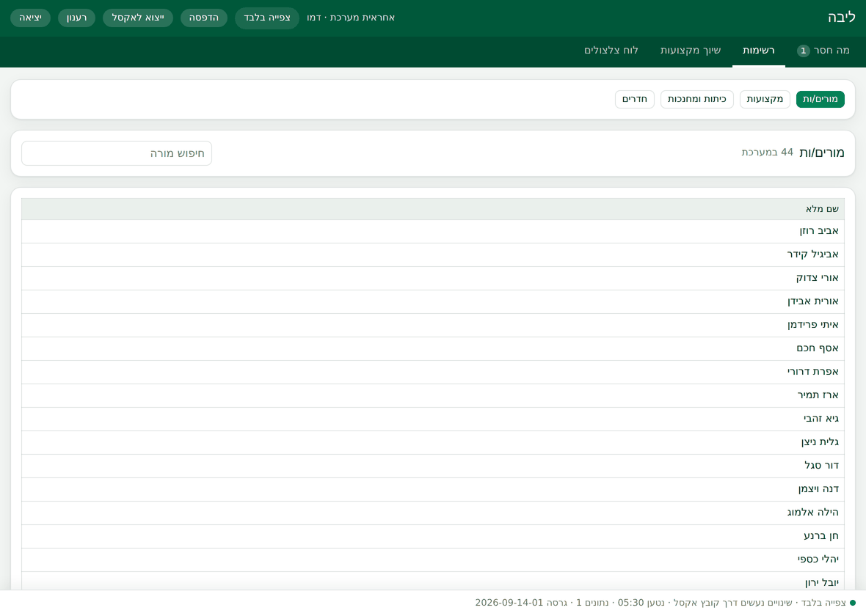Focus the חיפוש מורה search field

pyautogui.click(x=117, y=153)
